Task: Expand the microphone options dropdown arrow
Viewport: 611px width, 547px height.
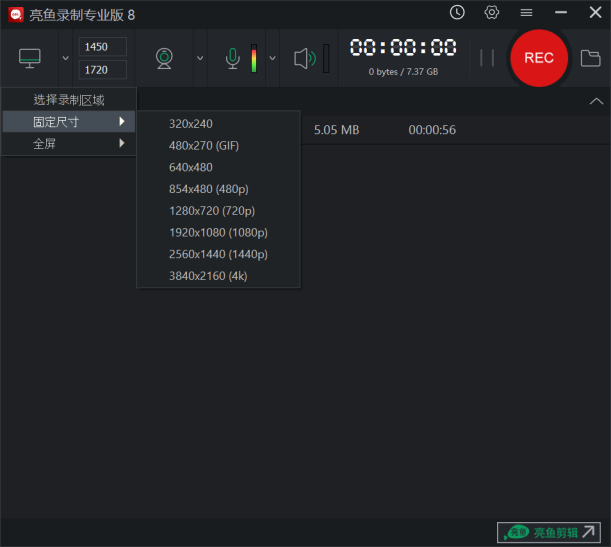Action: click(x=272, y=58)
